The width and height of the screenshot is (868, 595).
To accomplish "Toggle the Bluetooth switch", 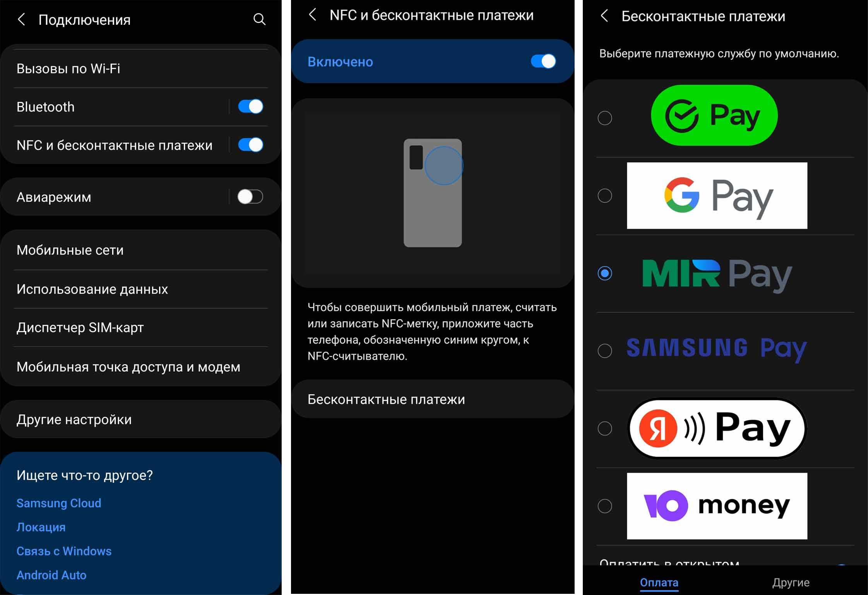I will click(250, 106).
